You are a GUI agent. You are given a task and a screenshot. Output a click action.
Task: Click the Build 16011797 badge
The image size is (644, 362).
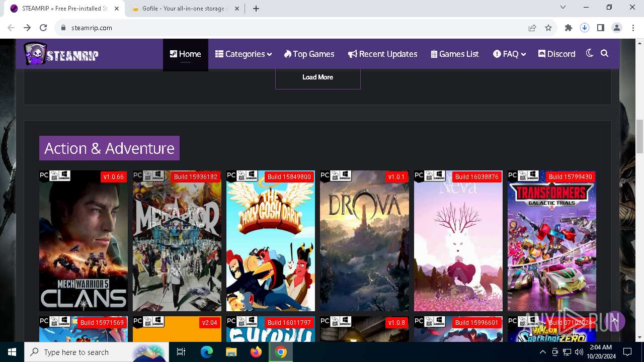point(289,323)
